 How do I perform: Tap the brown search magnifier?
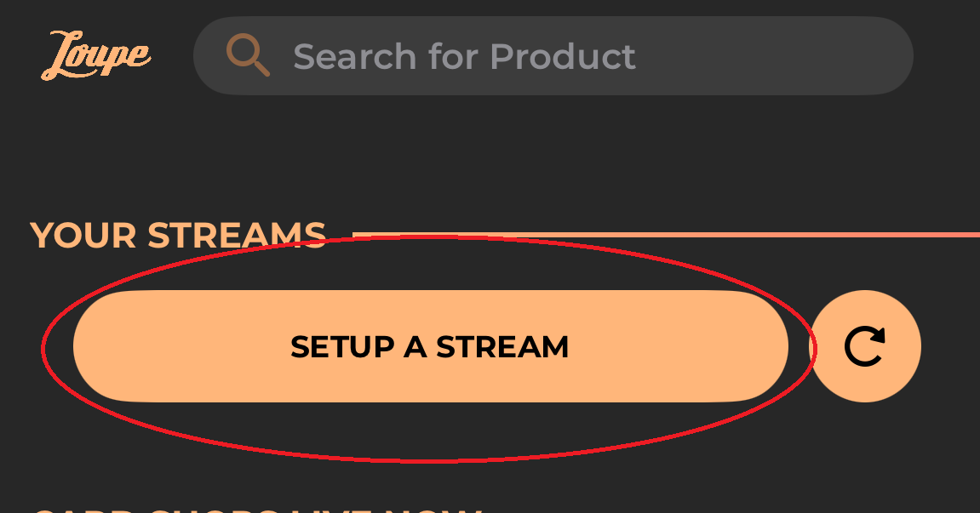point(248,56)
